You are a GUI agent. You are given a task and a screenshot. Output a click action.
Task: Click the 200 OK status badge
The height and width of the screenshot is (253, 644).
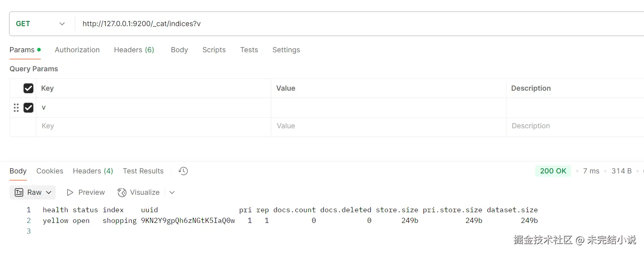[x=553, y=171]
